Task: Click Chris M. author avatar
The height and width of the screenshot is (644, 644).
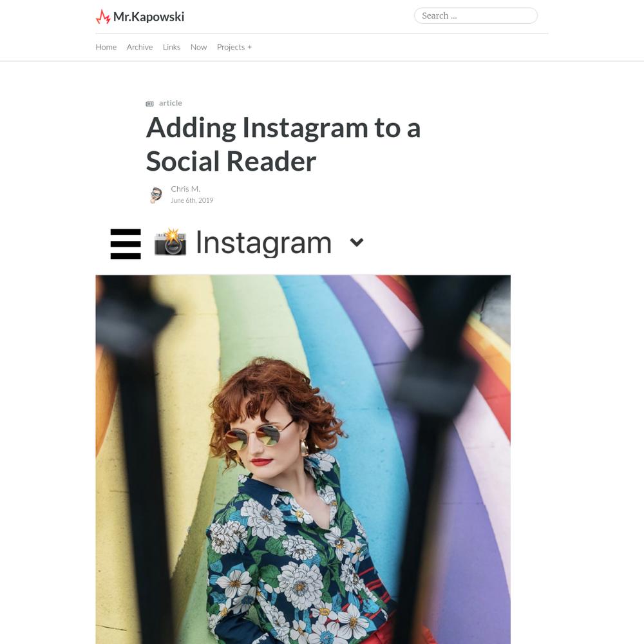Action: [156, 194]
